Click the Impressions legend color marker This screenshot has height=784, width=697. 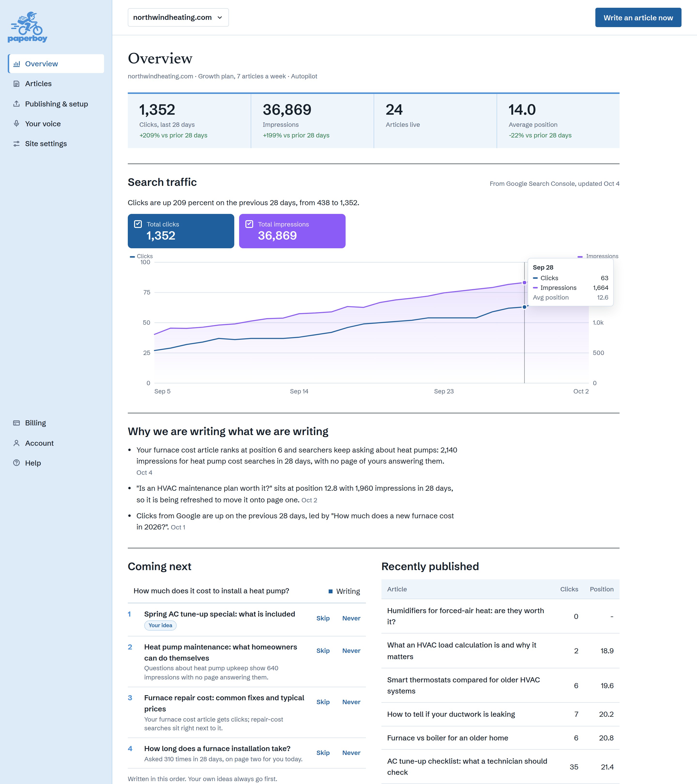[580, 256]
